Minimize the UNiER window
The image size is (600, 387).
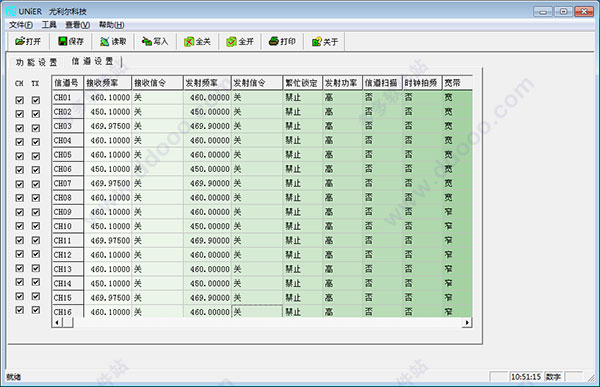(543, 11)
